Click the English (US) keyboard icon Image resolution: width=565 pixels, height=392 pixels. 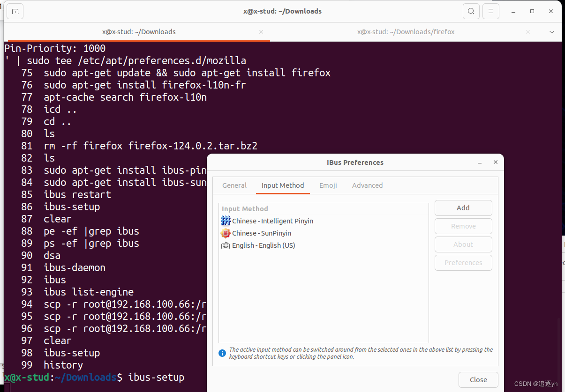[x=225, y=245]
